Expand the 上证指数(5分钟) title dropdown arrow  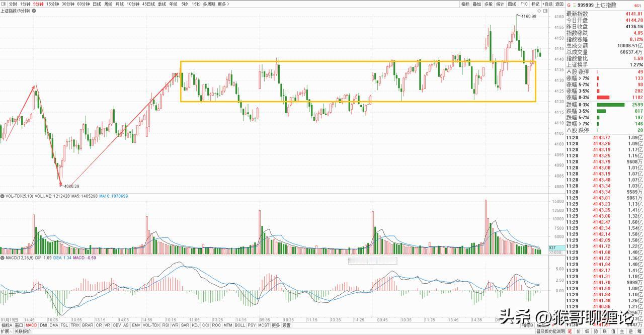click(34, 11)
